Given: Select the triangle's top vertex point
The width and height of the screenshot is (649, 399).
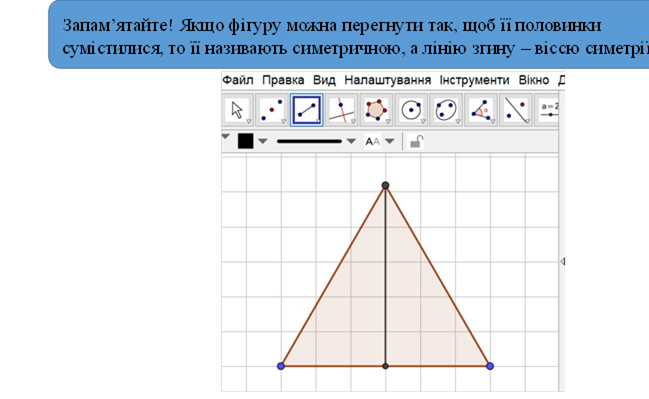Looking at the screenshot, I should 385,185.
